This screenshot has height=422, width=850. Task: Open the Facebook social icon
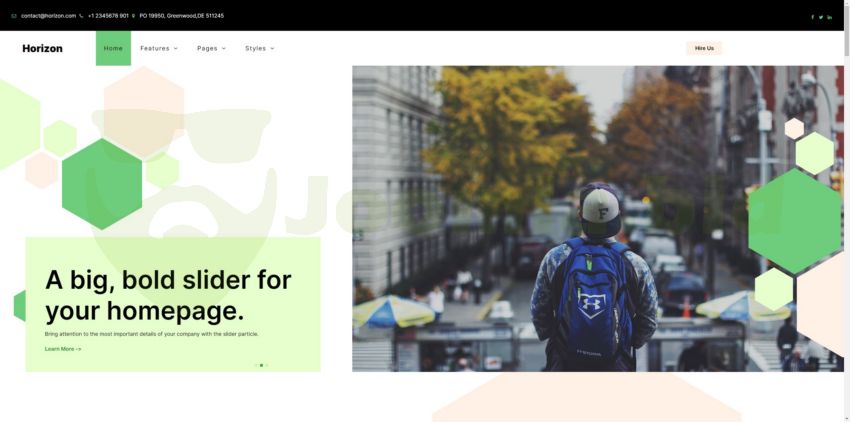(812, 17)
